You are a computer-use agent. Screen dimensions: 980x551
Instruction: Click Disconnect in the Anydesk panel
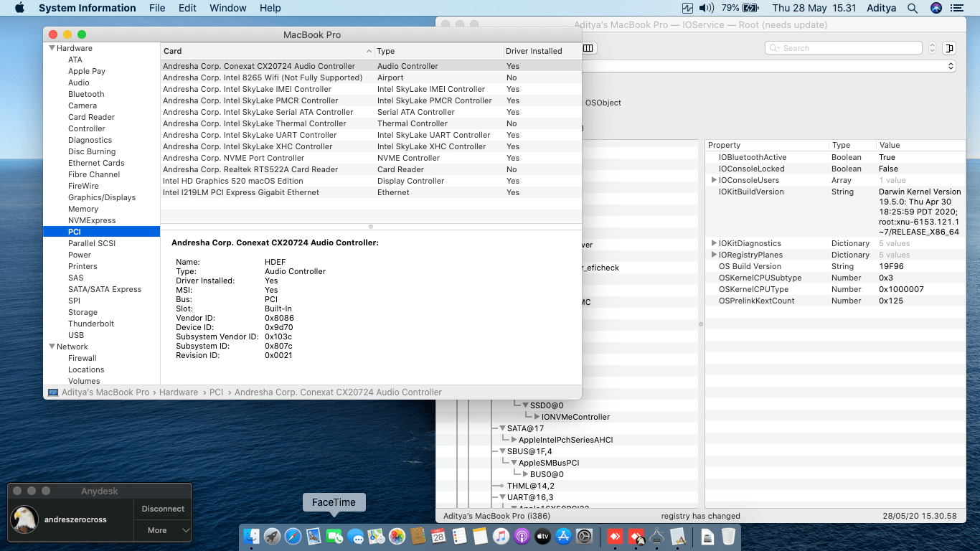pos(163,509)
